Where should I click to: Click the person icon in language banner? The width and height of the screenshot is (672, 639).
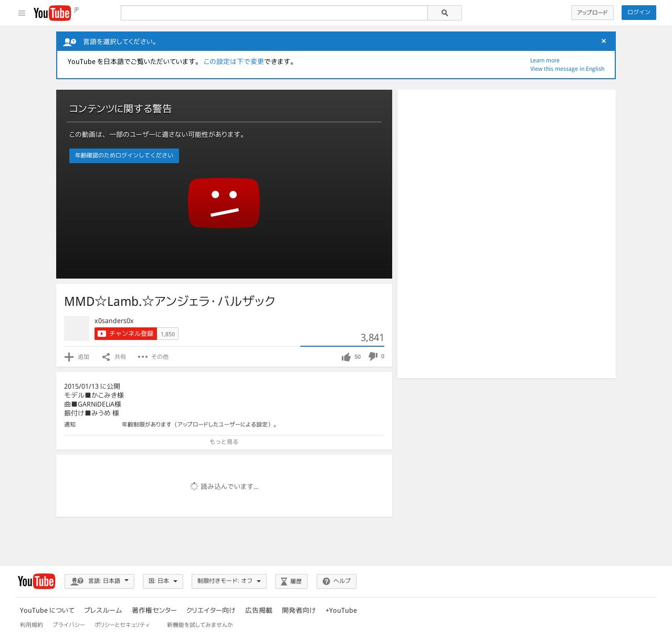[x=70, y=41]
